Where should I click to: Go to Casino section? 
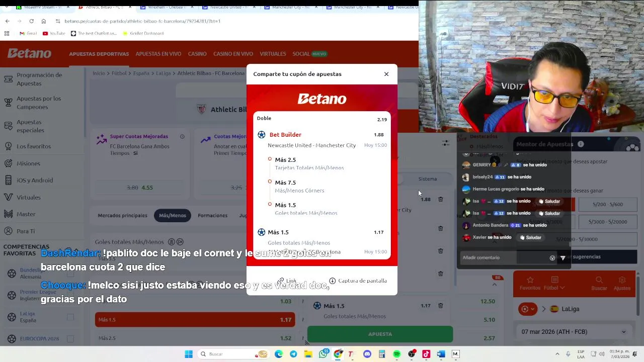point(197,54)
